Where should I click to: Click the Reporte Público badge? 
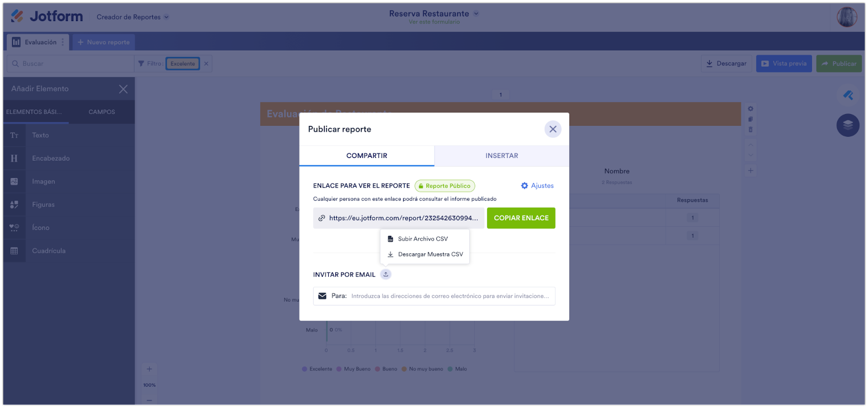(445, 186)
